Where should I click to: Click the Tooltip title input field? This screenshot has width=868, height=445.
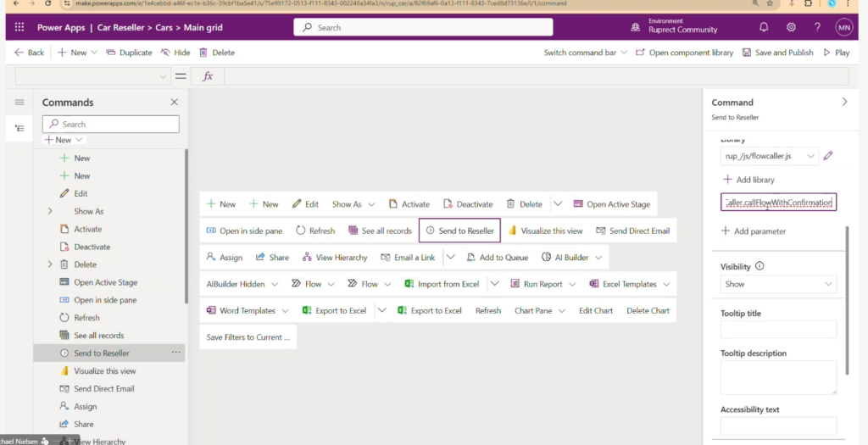(778, 329)
